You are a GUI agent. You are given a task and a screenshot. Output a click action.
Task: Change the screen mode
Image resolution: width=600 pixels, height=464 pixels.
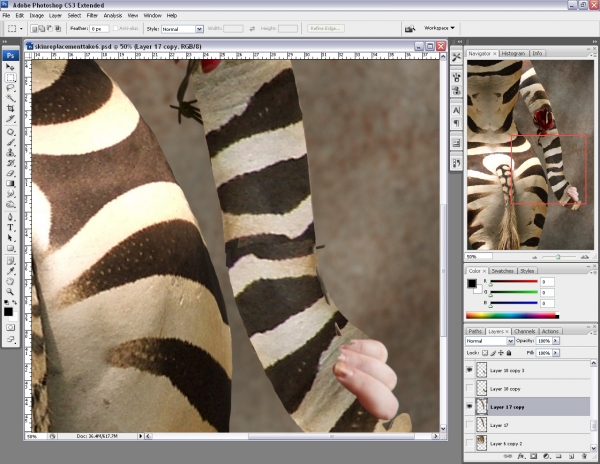pos(10,340)
